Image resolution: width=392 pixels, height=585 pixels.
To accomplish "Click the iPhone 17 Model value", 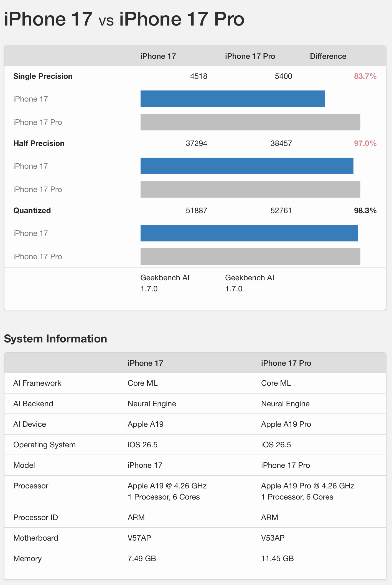I will [145, 465].
